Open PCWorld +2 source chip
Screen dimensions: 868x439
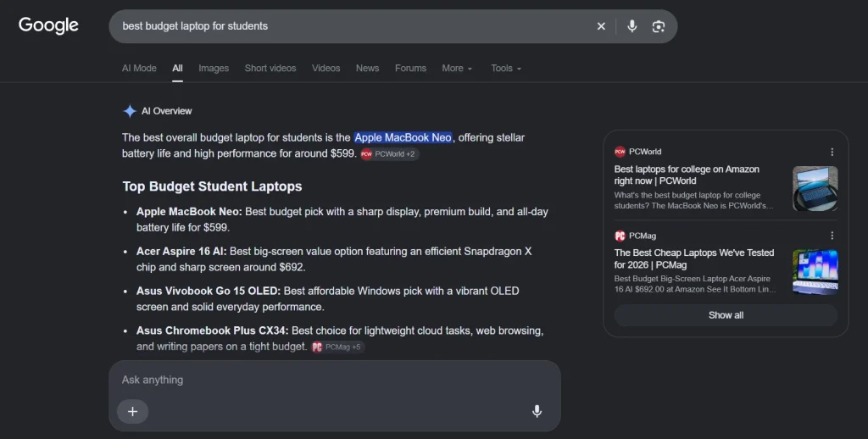click(390, 154)
